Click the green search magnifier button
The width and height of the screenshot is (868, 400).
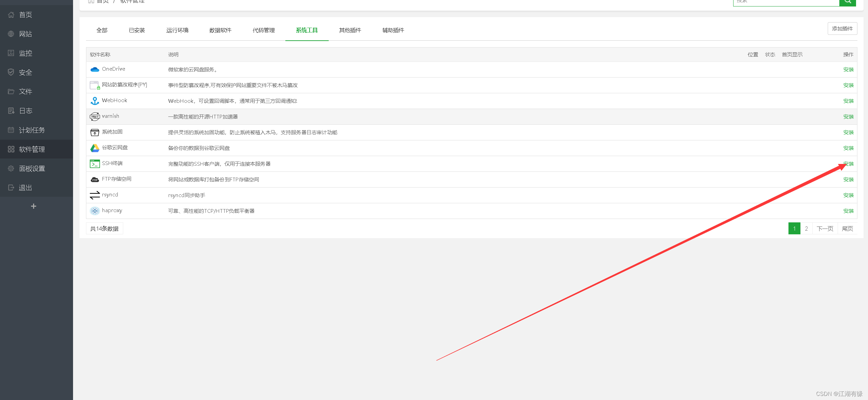tap(848, 2)
